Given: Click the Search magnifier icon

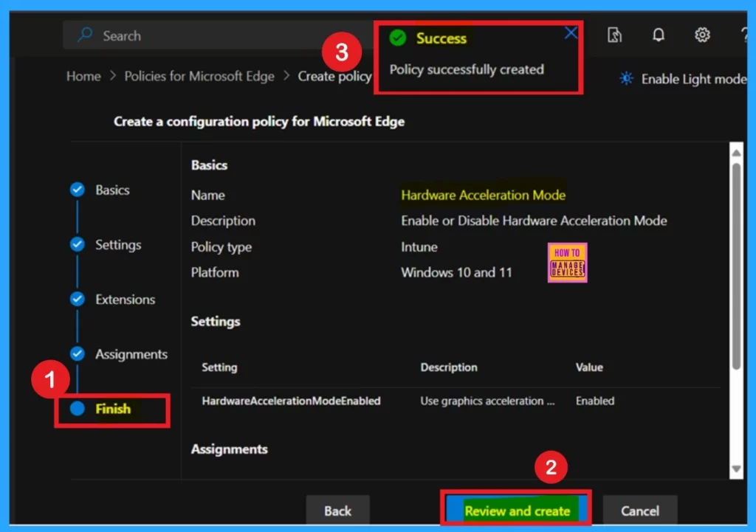Looking at the screenshot, I should [x=86, y=35].
